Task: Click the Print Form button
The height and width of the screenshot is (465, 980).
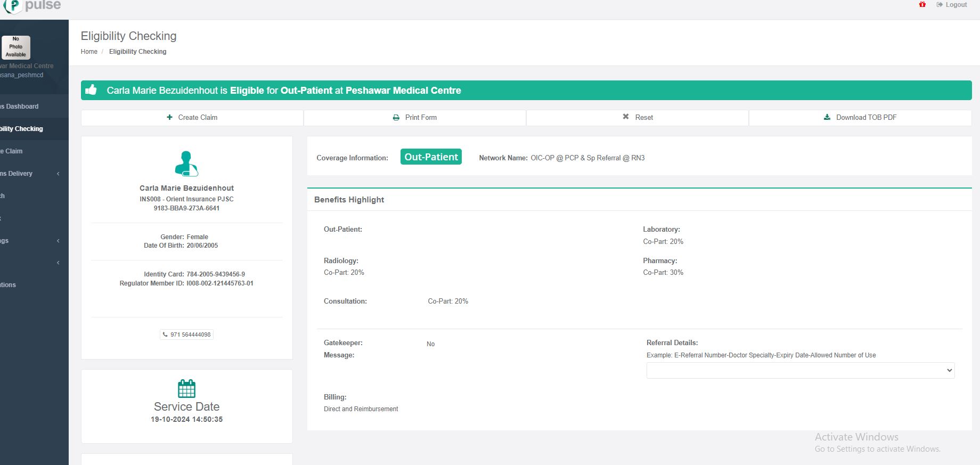Action: (414, 118)
